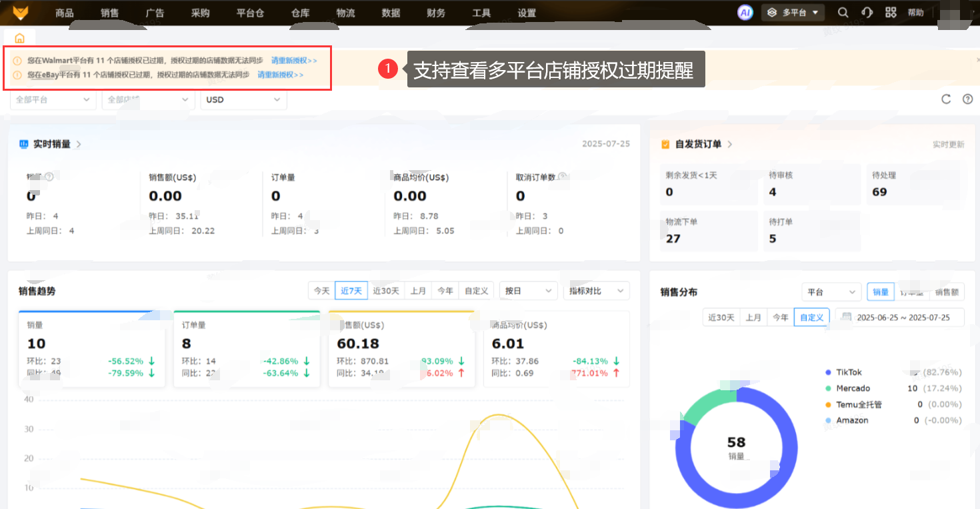Image resolution: width=980 pixels, height=509 pixels.
Task: Open the 商品 menu
Action: click(x=65, y=13)
